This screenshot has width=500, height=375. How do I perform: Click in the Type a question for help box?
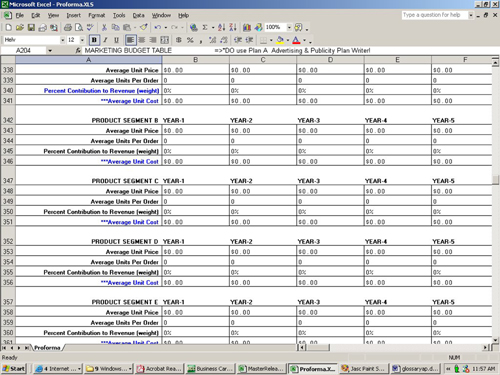[x=434, y=15]
